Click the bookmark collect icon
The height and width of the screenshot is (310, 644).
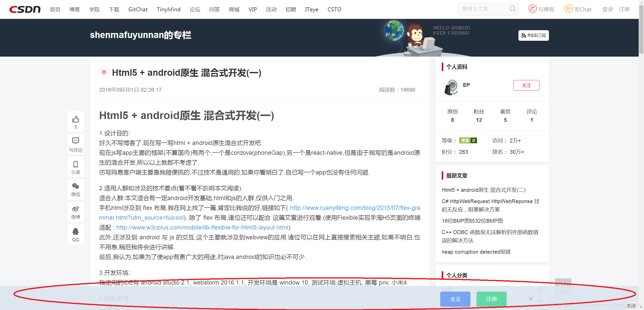[x=75, y=164]
